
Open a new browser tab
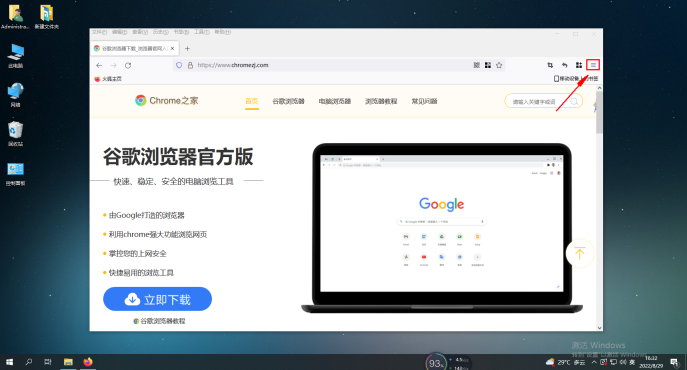(187, 48)
